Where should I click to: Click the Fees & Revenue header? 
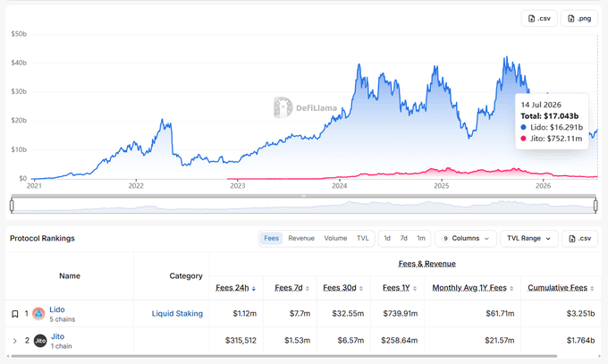(426, 264)
